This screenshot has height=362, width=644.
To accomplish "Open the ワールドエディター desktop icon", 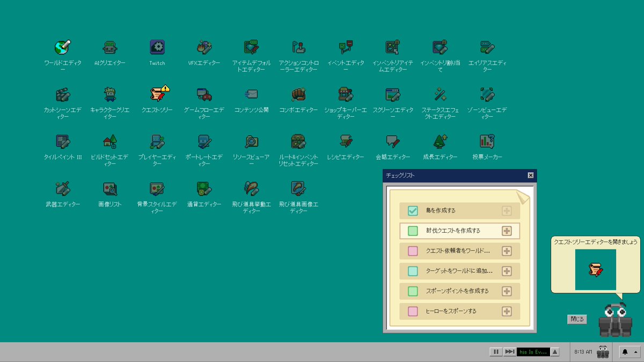I will pos(63,48).
